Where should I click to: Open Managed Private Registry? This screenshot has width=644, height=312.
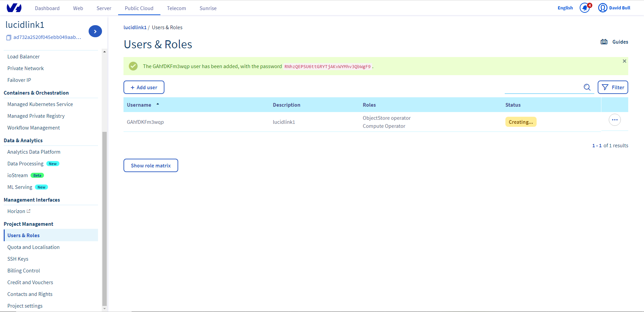point(36,116)
